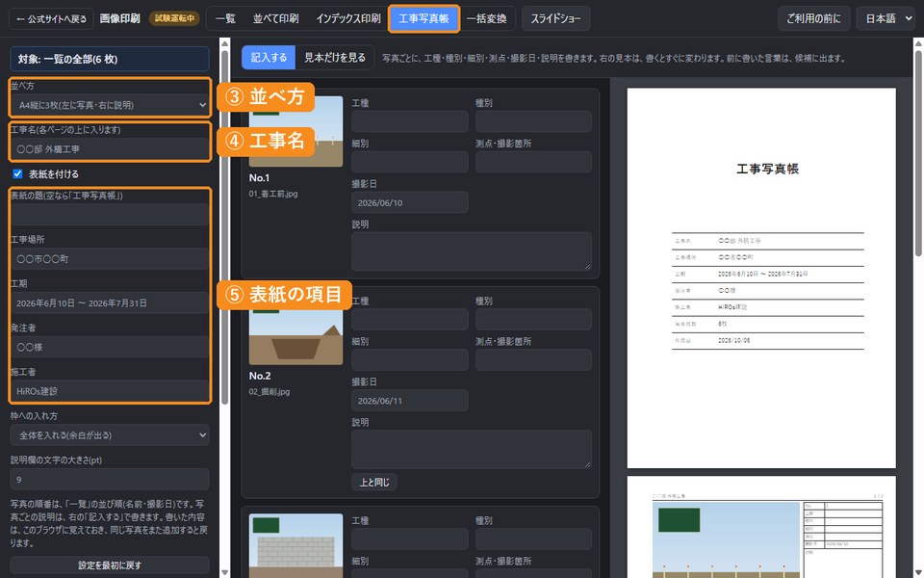Click the 施工者 input field
924x578 pixels.
click(x=110, y=391)
